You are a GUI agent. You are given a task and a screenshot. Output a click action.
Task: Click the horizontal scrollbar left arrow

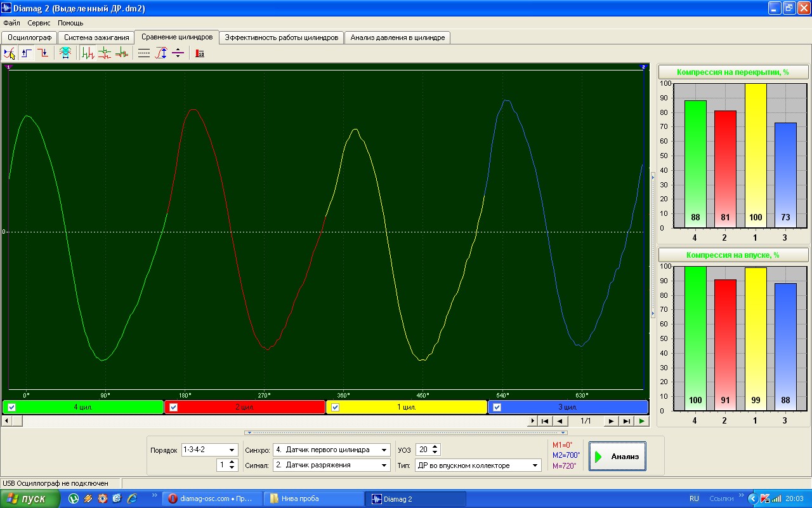(6, 421)
